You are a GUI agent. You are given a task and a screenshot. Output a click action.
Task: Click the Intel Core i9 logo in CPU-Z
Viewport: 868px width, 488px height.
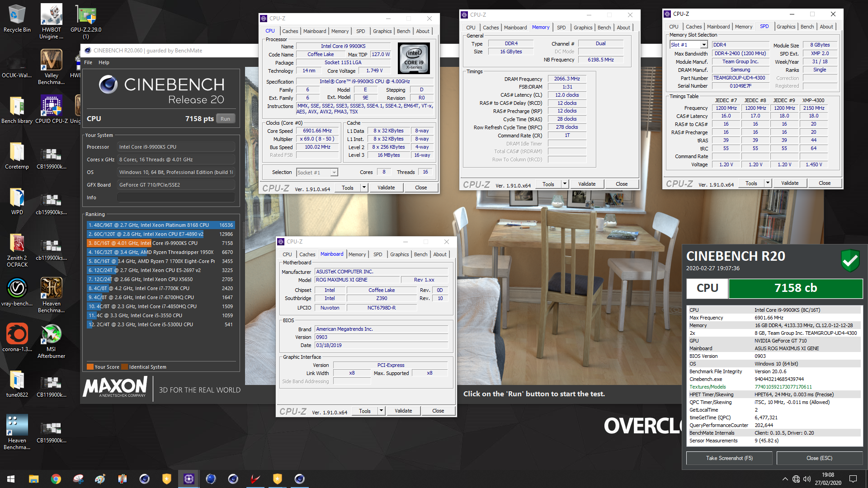[x=414, y=59]
